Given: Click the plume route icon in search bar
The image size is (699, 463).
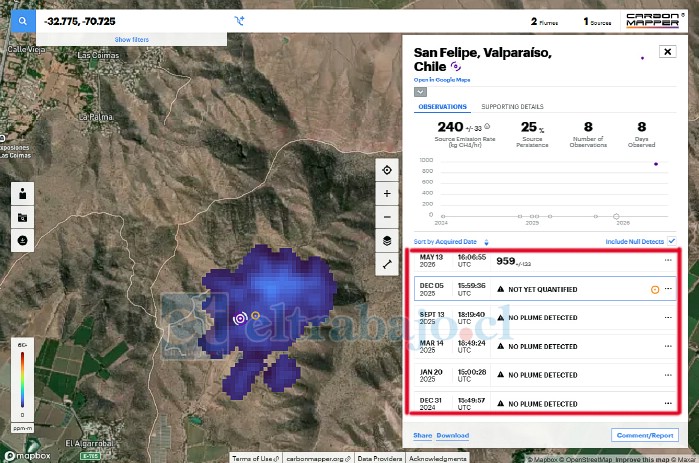Looking at the screenshot, I should 239,20.
